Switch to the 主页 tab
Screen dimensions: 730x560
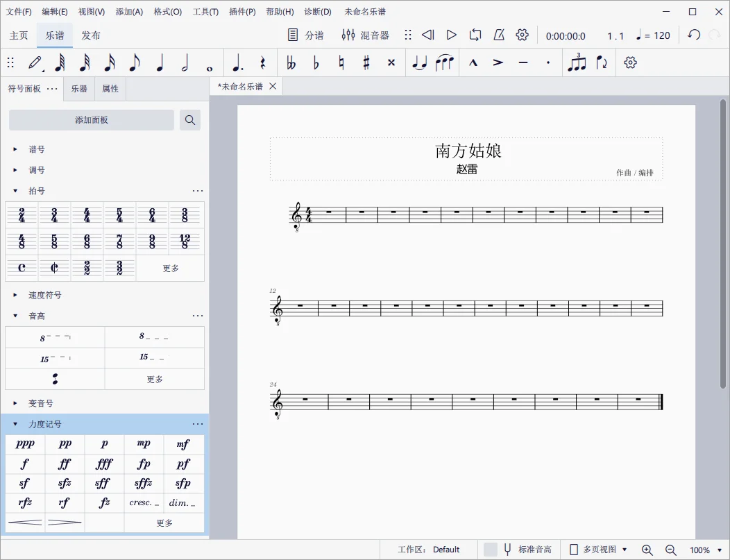[x=19, y=35]
